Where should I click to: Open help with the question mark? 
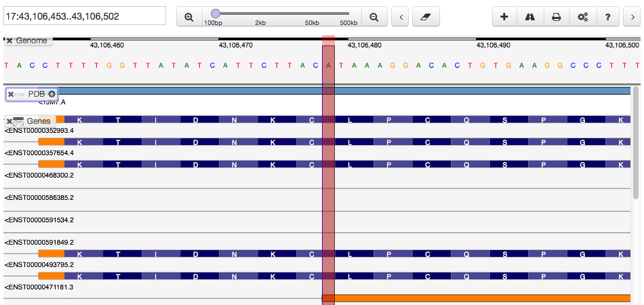608,17
